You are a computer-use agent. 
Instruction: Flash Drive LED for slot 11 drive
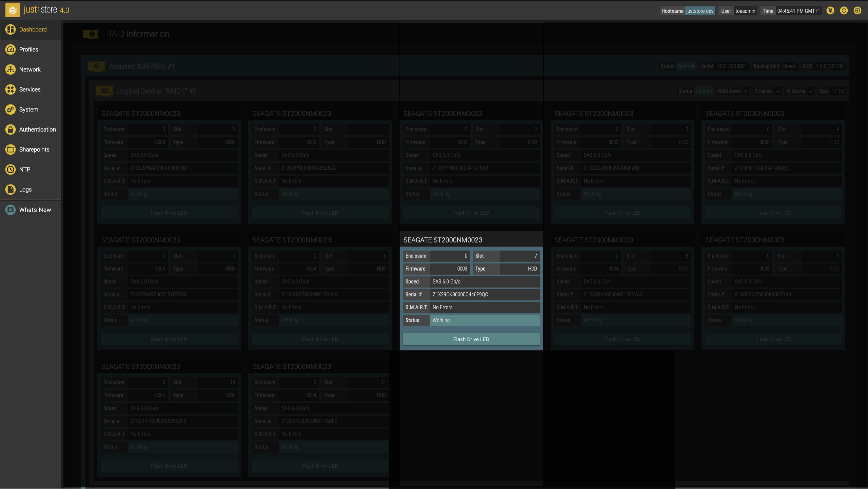click(x=320, y=466)
